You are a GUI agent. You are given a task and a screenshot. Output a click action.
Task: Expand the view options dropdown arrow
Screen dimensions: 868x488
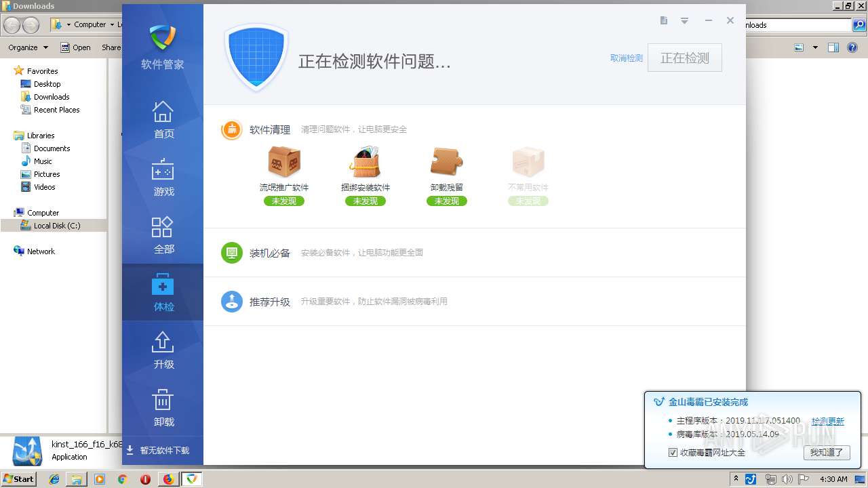(815, 47)
